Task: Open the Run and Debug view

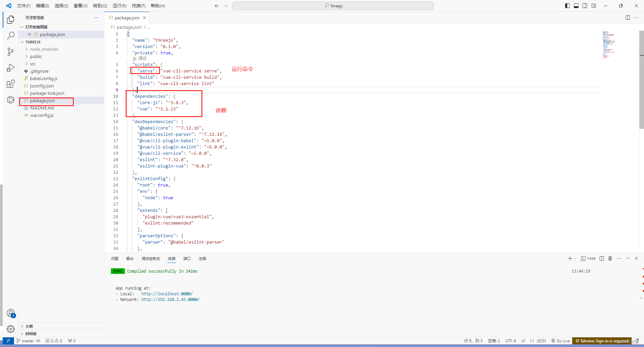Action: (11, 68)
